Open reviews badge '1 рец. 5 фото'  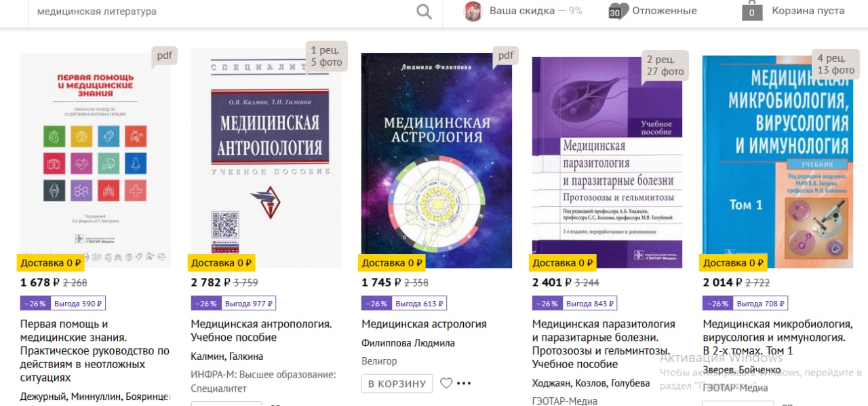point(327,56)
